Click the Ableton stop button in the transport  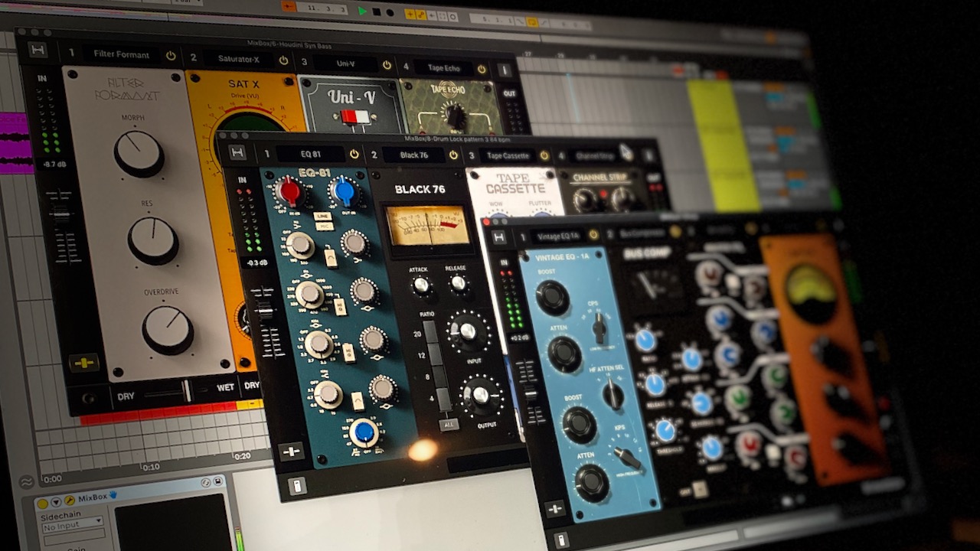click(x=377, y=12)
